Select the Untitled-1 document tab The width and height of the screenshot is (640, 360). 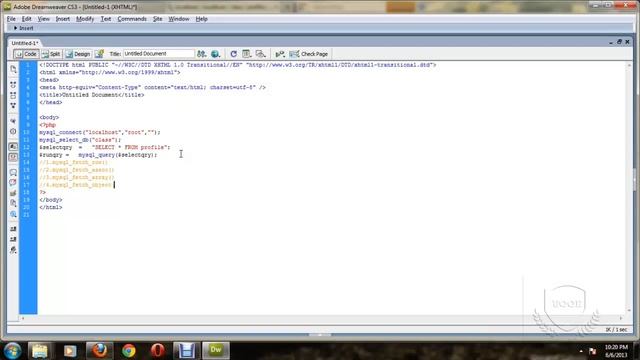(x=24, y=43)
